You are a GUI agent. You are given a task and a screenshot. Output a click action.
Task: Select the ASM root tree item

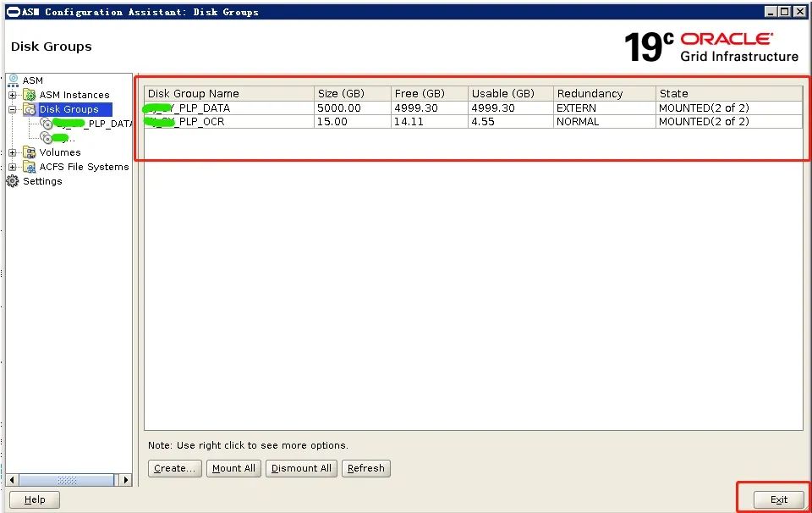pos(33,80)
